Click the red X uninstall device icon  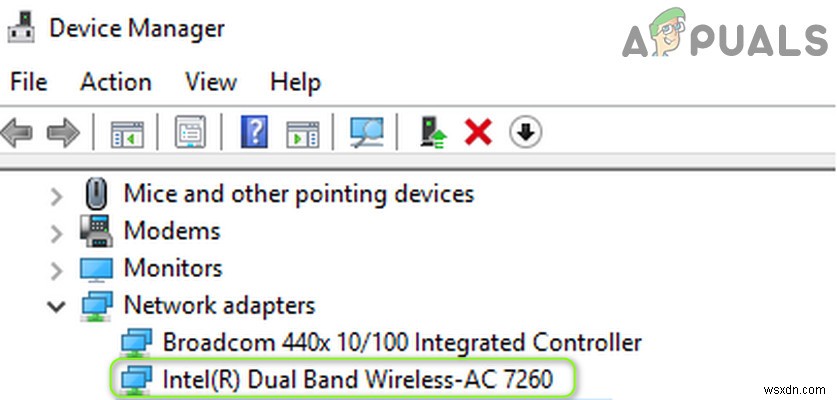[x=479, y=132]
